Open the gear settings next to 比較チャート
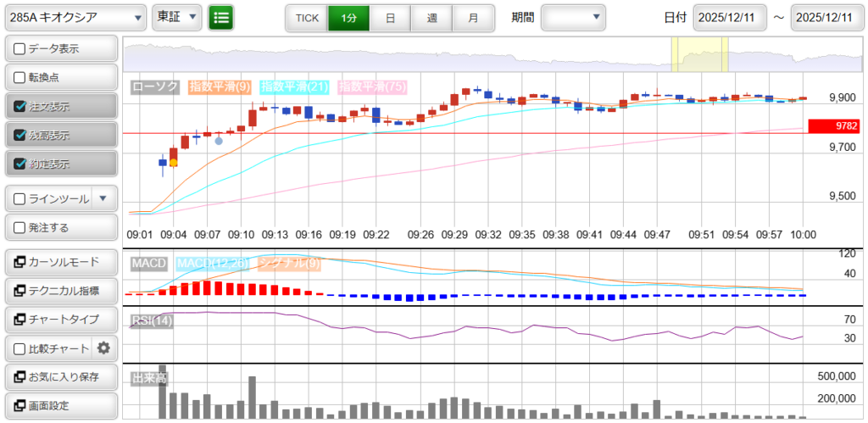Viewport: 868px width, 423px height. point(104,348)
